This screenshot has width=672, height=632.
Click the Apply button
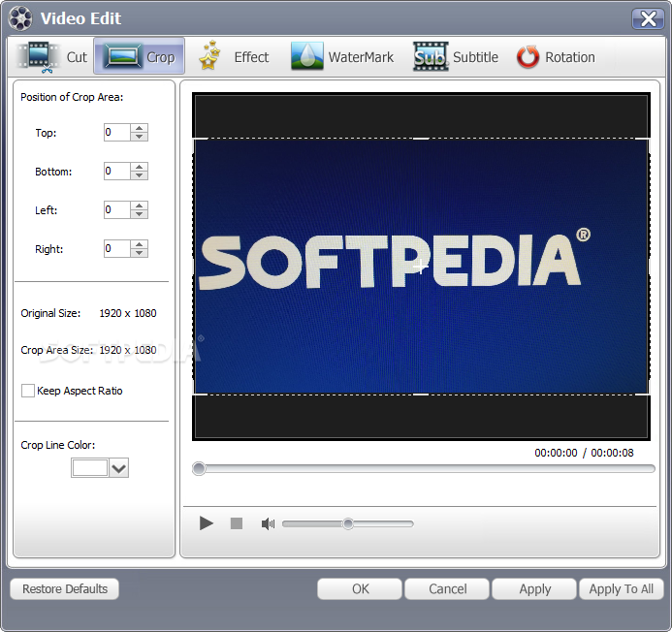535,588
